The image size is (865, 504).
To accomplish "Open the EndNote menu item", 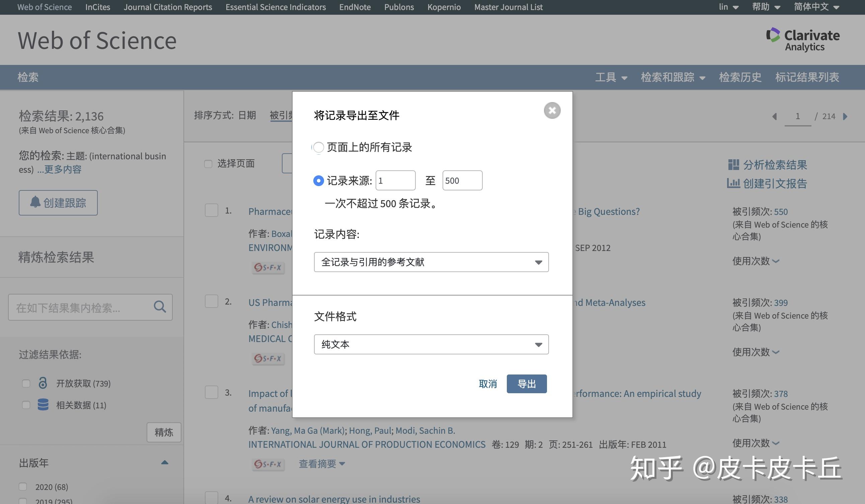I will (x=355, y=7).
